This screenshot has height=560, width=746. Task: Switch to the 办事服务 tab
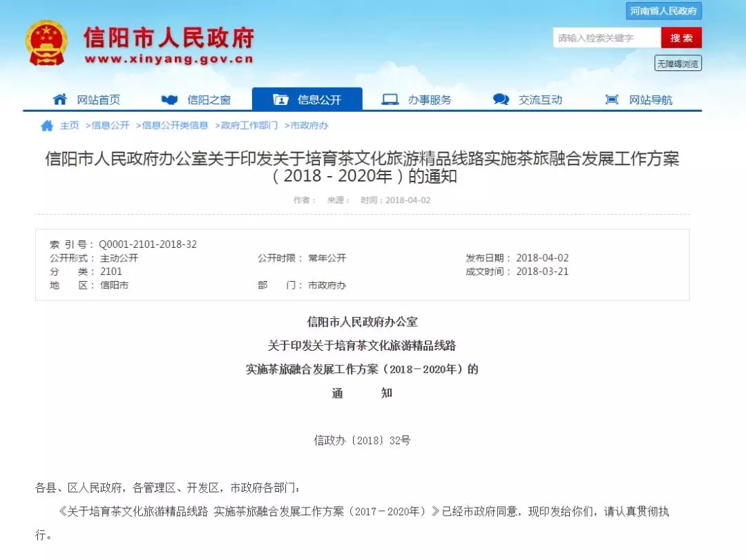pyautogui.click(x=429, y=99)
